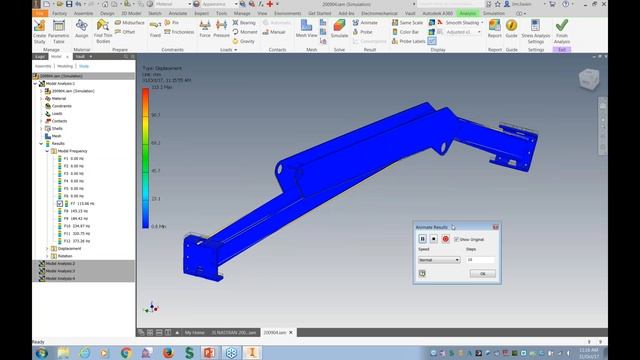Click the Modeling link in browser panel
Viewport: 640px width, 360px height.
tap(65, 66)
